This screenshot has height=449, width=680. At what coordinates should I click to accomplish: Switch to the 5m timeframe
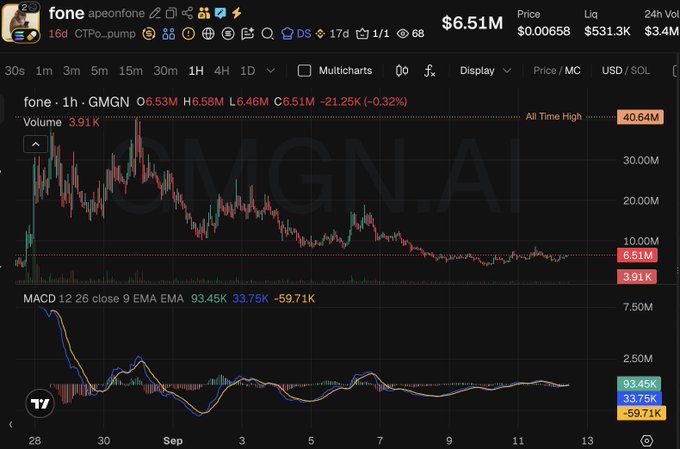(99, 70)
